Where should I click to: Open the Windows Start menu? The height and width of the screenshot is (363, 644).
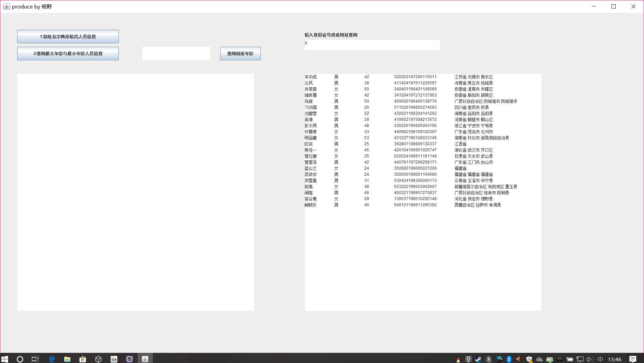click(x=5, y=359)
